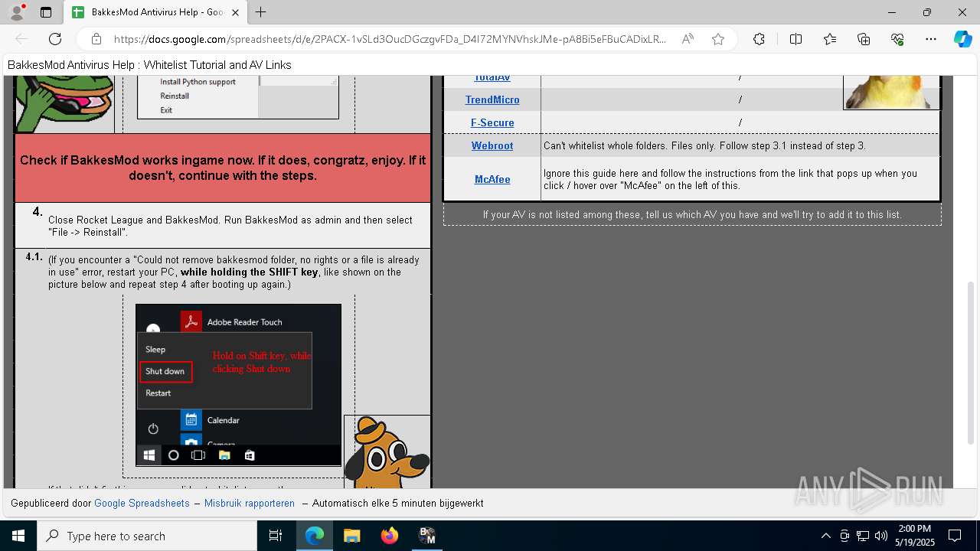Click Misbruik rapporteren link
The height and width of the screenshot is (551, 980).
point(250,503)
